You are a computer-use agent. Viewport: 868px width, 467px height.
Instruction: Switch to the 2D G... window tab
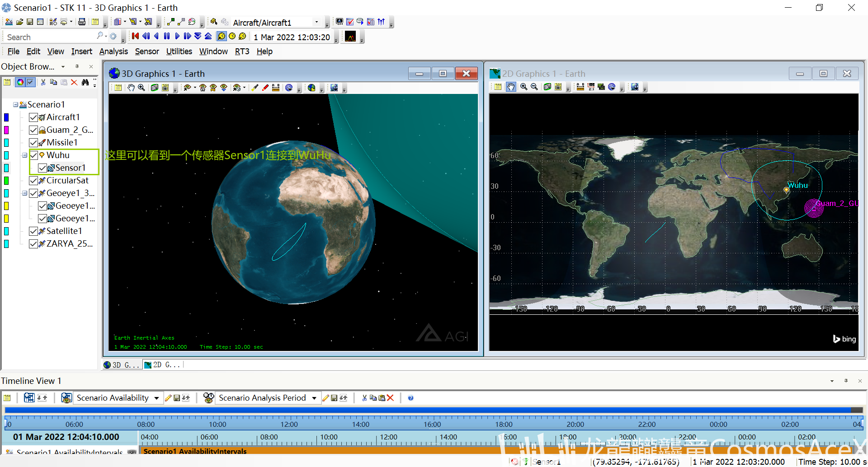(x=163, y=365)
